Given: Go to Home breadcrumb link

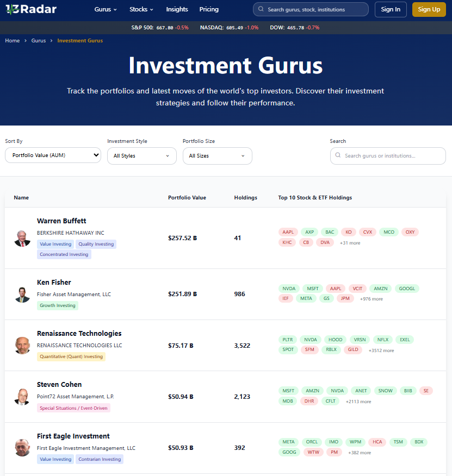Looking at the screenshot, I should point(12,41).
